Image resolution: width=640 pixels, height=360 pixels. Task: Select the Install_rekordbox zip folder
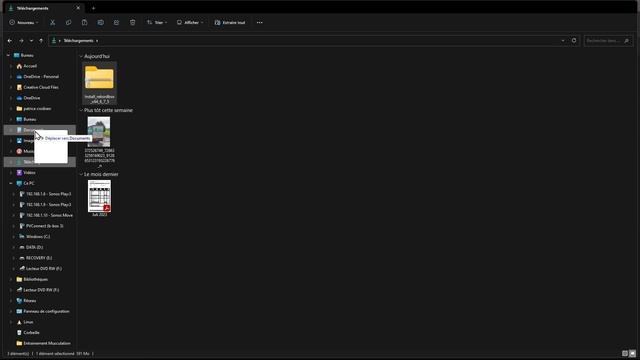click(x=100, y=83)
